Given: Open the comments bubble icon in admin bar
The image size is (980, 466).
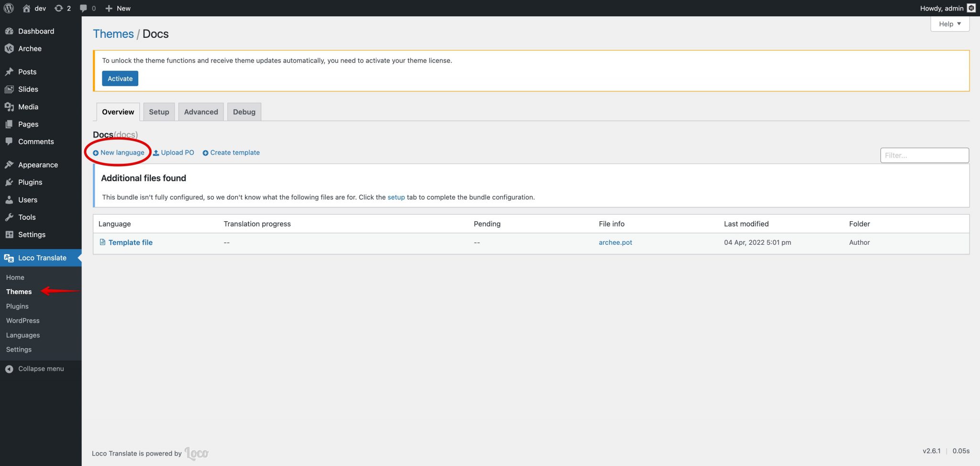Looking at the screenshot, I should 83,8.
